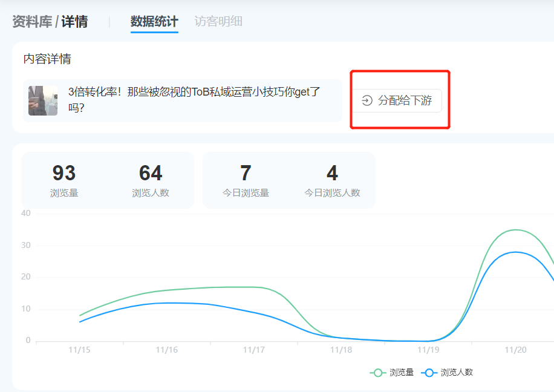554x392 pixels.
Task: Click the 40 y-axis value
Action: tap(26, 213)
